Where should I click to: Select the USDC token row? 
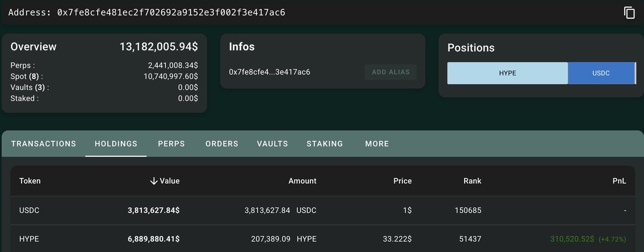29,211
